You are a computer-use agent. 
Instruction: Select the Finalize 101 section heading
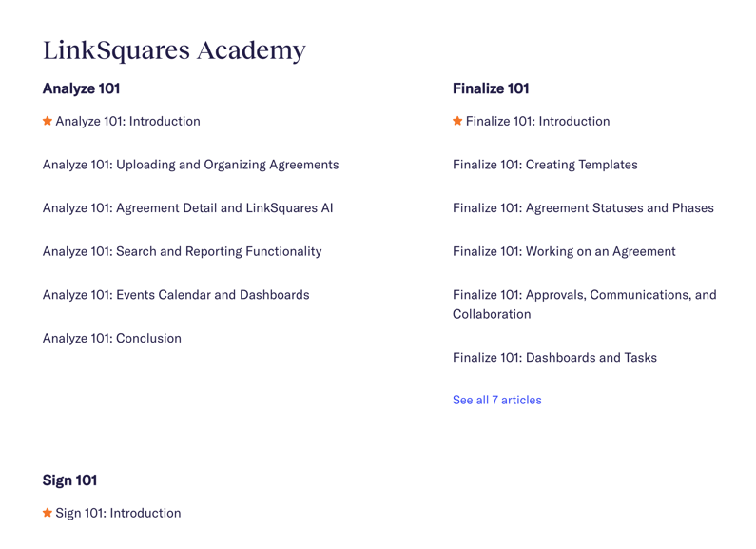pyautogui.click(x=491, y=88)
